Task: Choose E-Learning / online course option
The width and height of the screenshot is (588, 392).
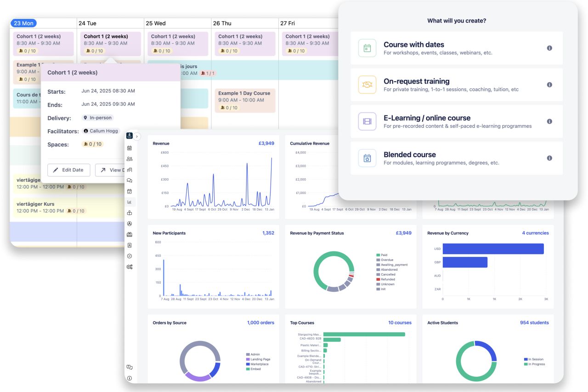Action: pos(457,122)
